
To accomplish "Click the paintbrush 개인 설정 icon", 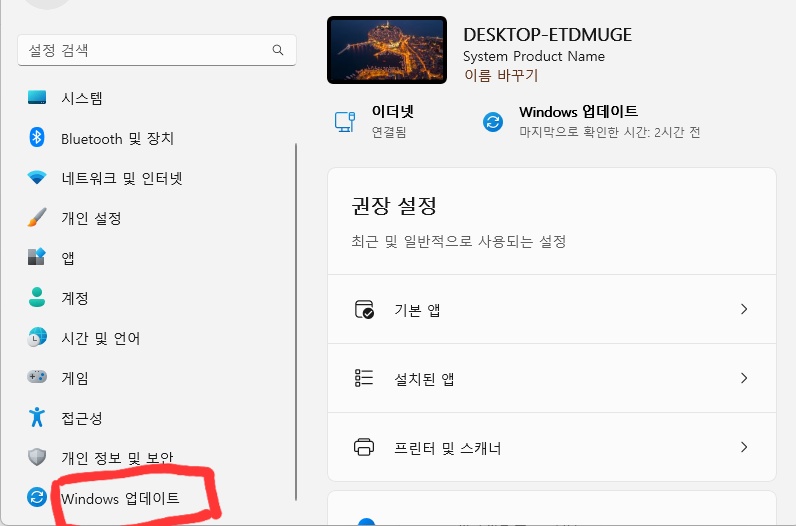I will pyautogui.click(x=37, y=217).
